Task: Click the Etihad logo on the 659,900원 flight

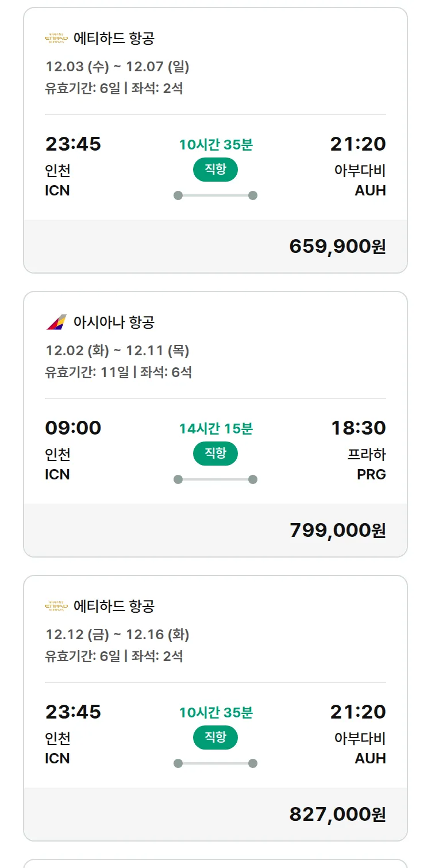Action: point(56,39)
